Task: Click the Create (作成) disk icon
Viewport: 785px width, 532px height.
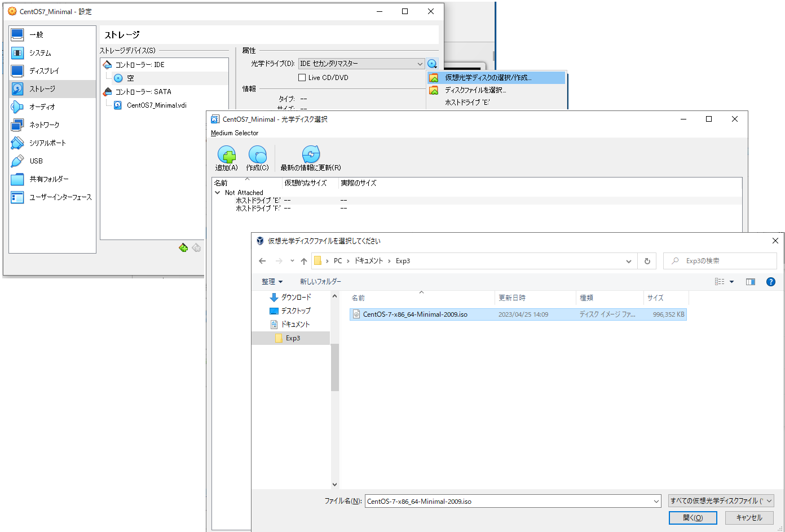Action: point(257,154)
